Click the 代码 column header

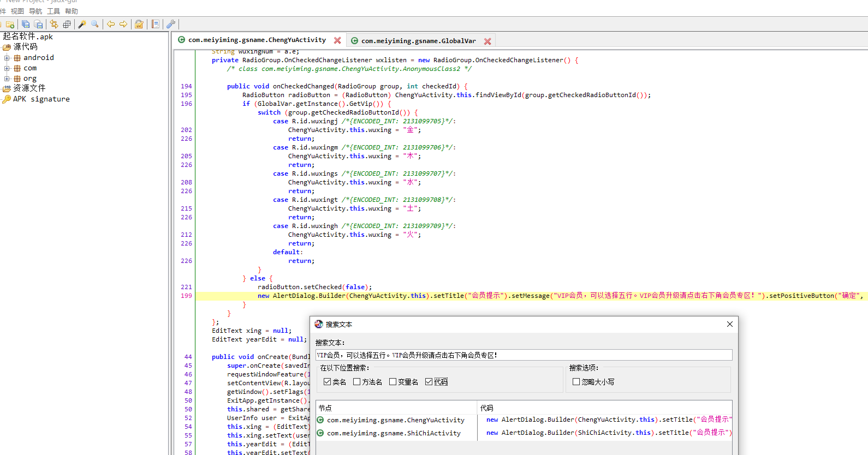pyautogui.click(x=605, y=408)
